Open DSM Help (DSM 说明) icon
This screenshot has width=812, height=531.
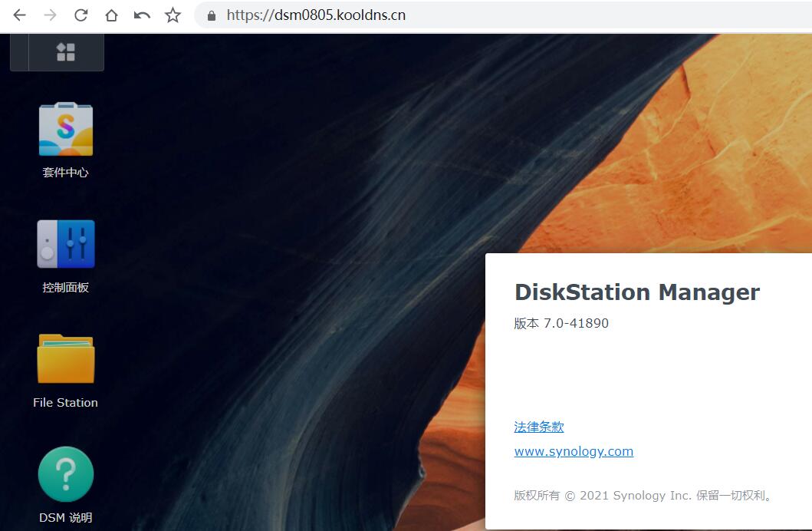click(x=66, y=474)
